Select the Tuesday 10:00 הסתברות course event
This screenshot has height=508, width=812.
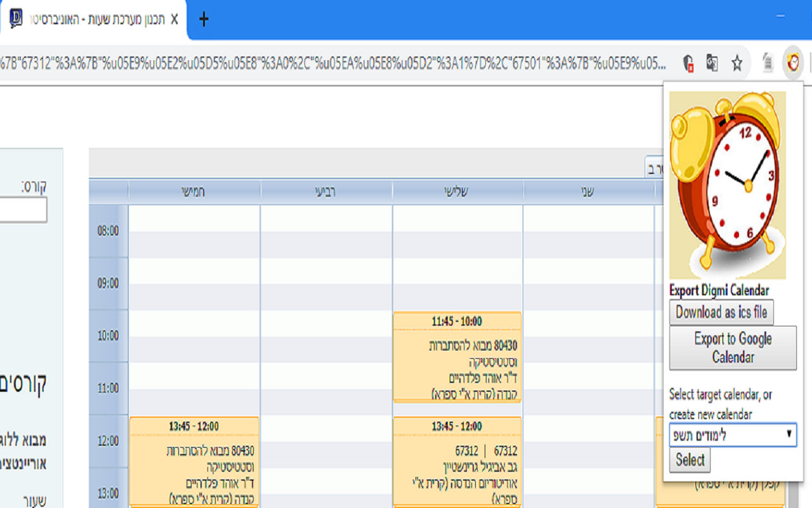[457, 356]
